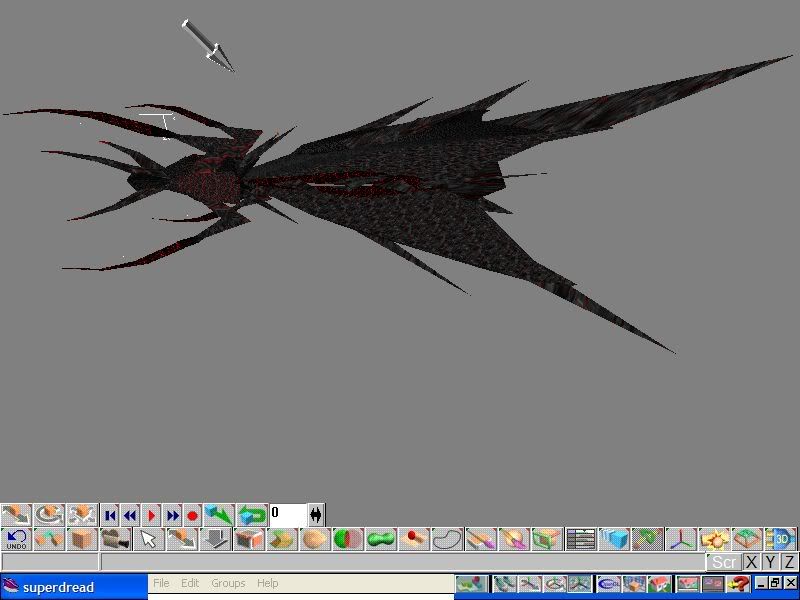Click the frame number field showing 0

pyautogui.click(x=288, y=514)
